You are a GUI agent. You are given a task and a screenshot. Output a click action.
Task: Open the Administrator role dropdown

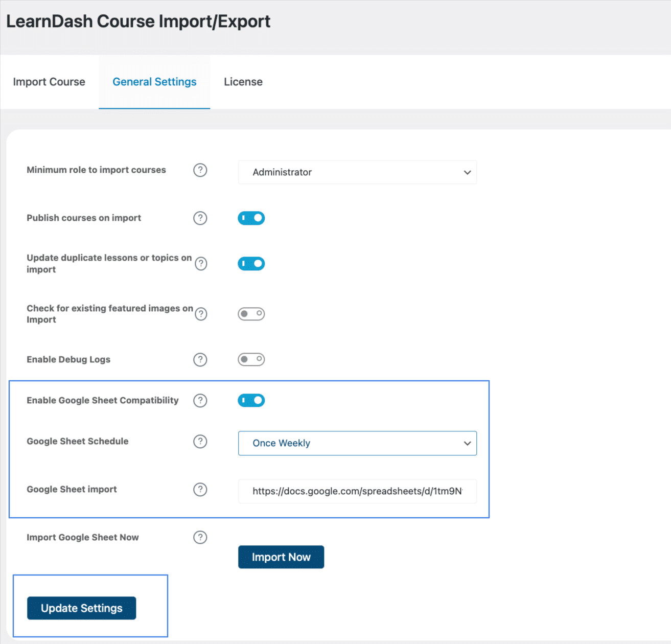[358, 172]
